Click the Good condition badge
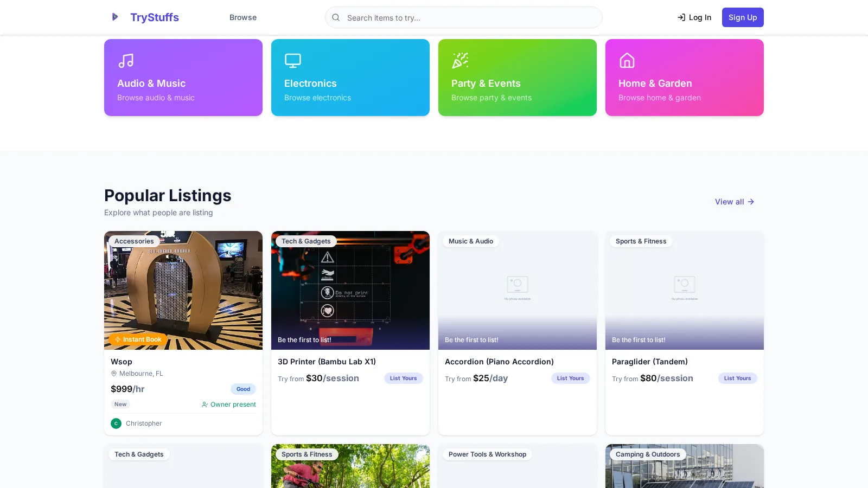868x488 pixels. pos(243,389)
